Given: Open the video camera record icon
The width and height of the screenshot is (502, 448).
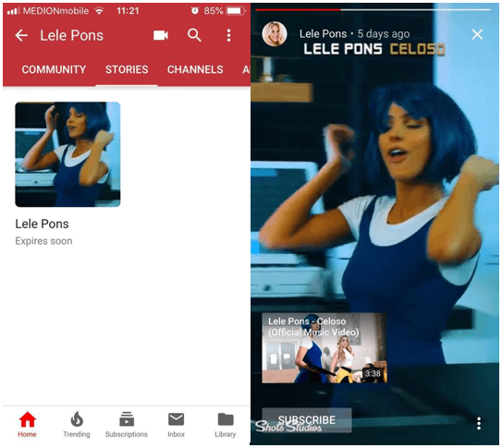Looking at the screenshot, I should (x=161, y=35).
